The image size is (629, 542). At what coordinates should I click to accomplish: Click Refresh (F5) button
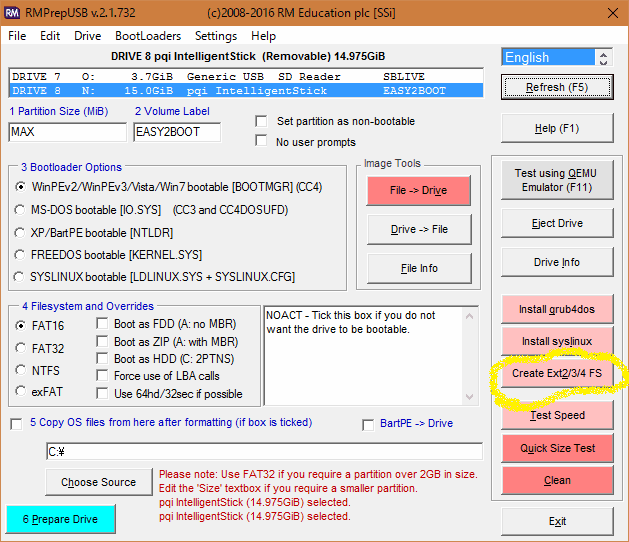tap(557, 87)
